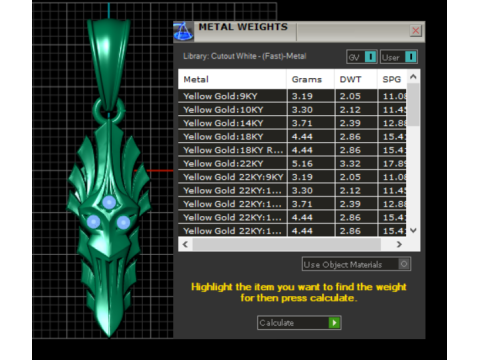Click the horizontal scrollbar thumb

pos(287,244)
